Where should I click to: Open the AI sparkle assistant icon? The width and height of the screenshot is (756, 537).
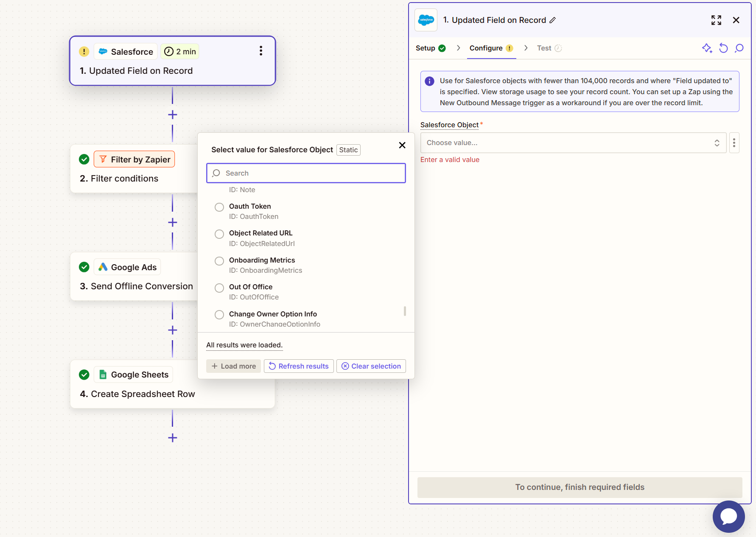(x=707, y=48)
